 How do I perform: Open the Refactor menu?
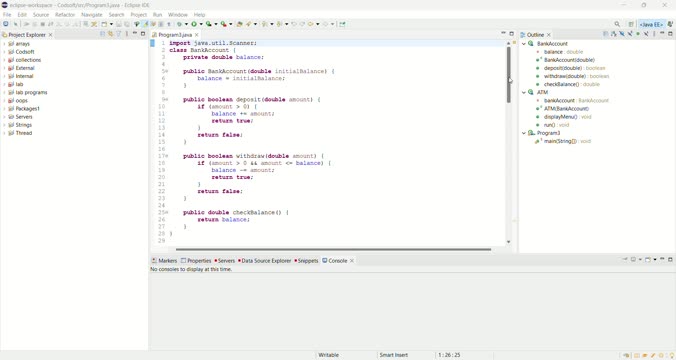pos(65,15)
